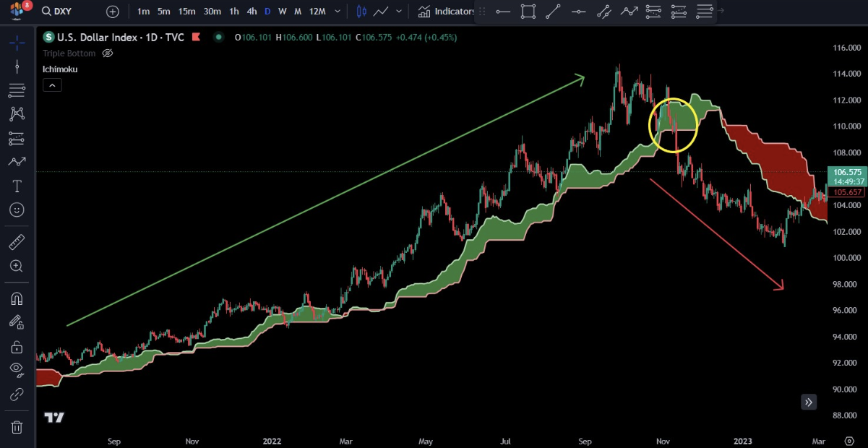The height and width of the screenshot is (448, 868).
Task: Open the emoji icons tool
Action: (17, 210)
